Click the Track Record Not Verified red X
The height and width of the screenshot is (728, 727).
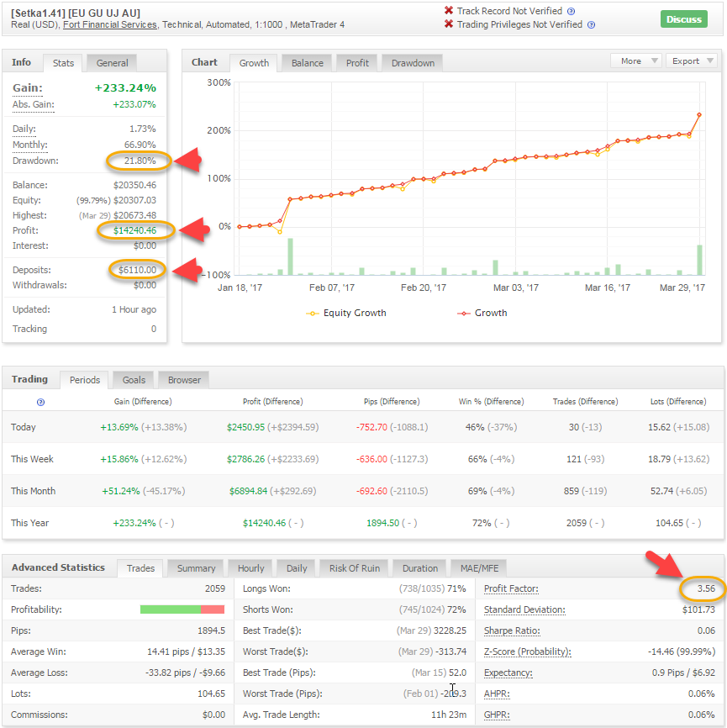point(449,10)
